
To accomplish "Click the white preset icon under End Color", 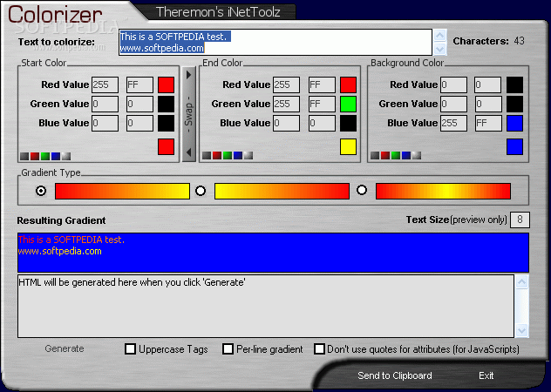I will [248, 156].
